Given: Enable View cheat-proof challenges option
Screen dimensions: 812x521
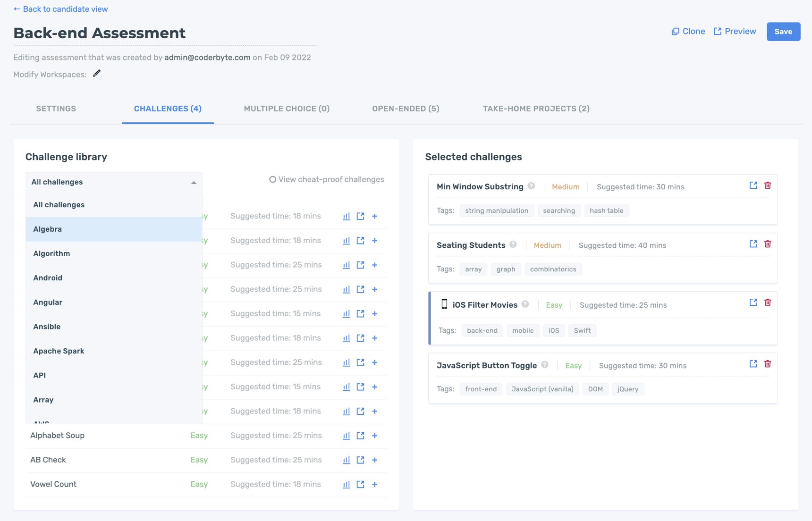Looking at the screenshot, I should coord(272,179).
